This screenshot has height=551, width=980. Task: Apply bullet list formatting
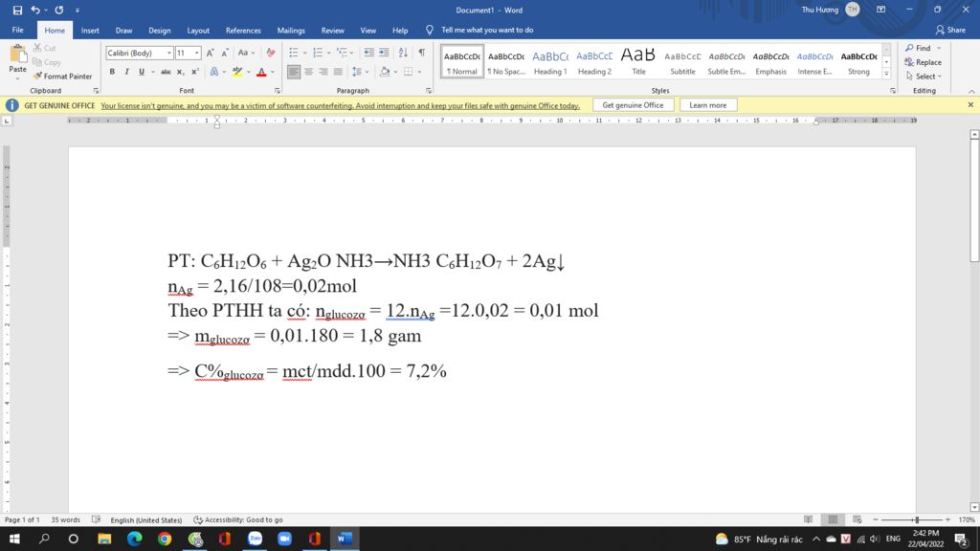click(x=294, y=53)
